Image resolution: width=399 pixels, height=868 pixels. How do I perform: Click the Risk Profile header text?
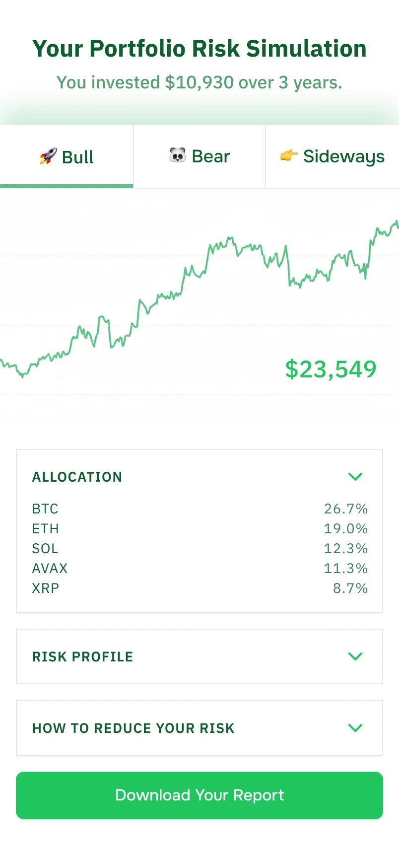83,656
